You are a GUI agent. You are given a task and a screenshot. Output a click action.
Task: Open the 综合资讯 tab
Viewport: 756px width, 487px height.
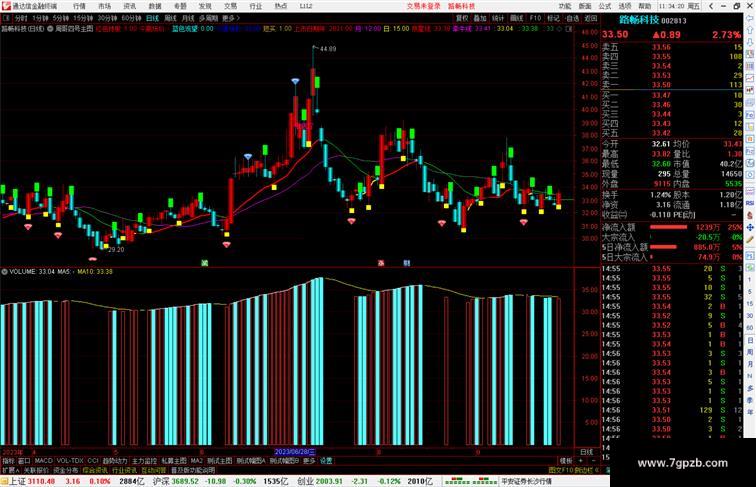coord(95,470)
